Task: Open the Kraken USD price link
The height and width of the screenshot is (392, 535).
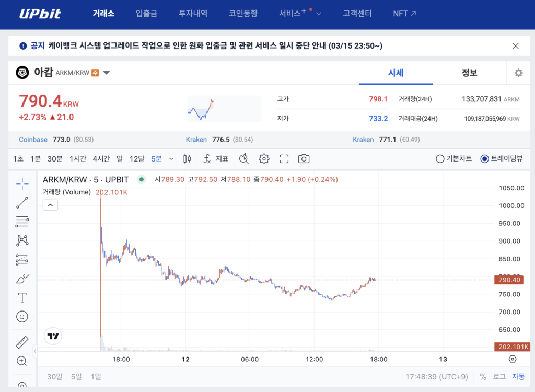Action: click(x=196, y=140)
